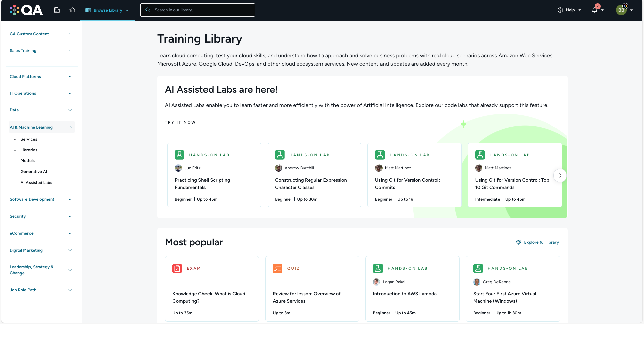The image size is (644, 350).
Task: Click the orange Quiz checklist icon
Action: click(277, 268)
